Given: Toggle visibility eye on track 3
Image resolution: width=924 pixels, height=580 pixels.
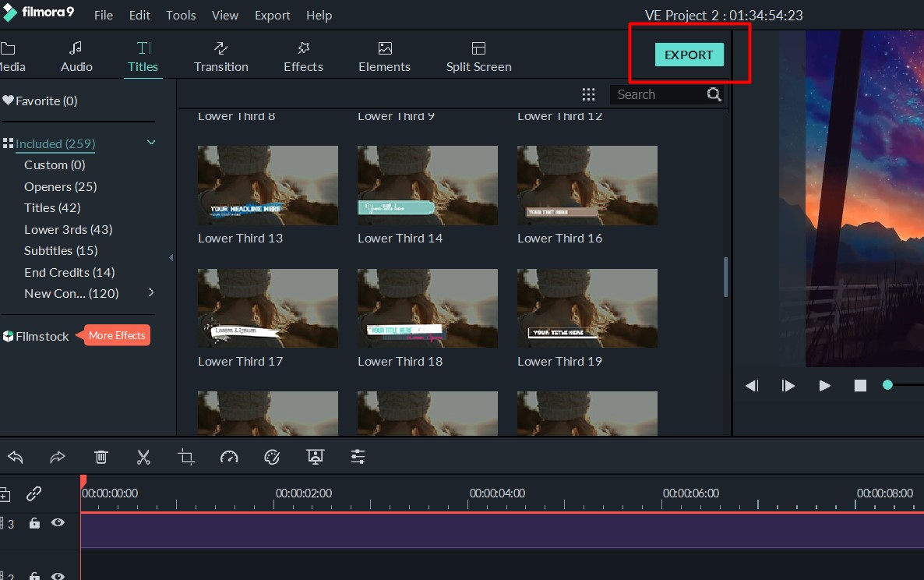Looking at the screenshot, I should pos(58,523).
